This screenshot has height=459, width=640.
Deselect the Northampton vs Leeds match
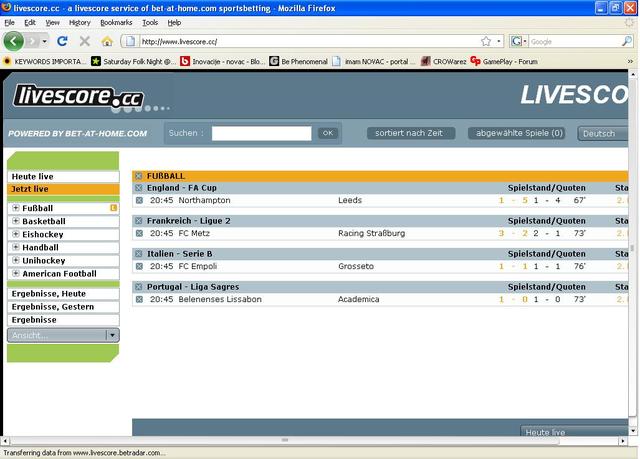click(139, 200)
